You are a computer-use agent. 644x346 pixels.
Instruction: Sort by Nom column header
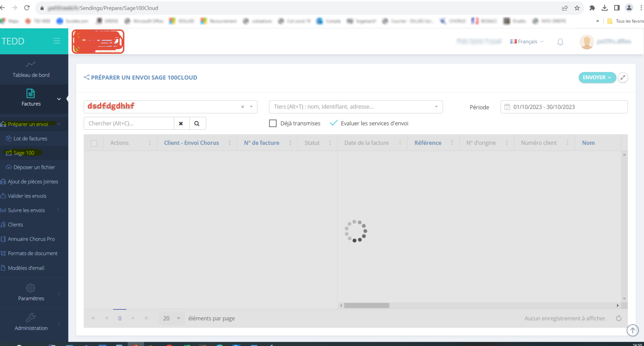pyautogui.click(x=588, y=143)
